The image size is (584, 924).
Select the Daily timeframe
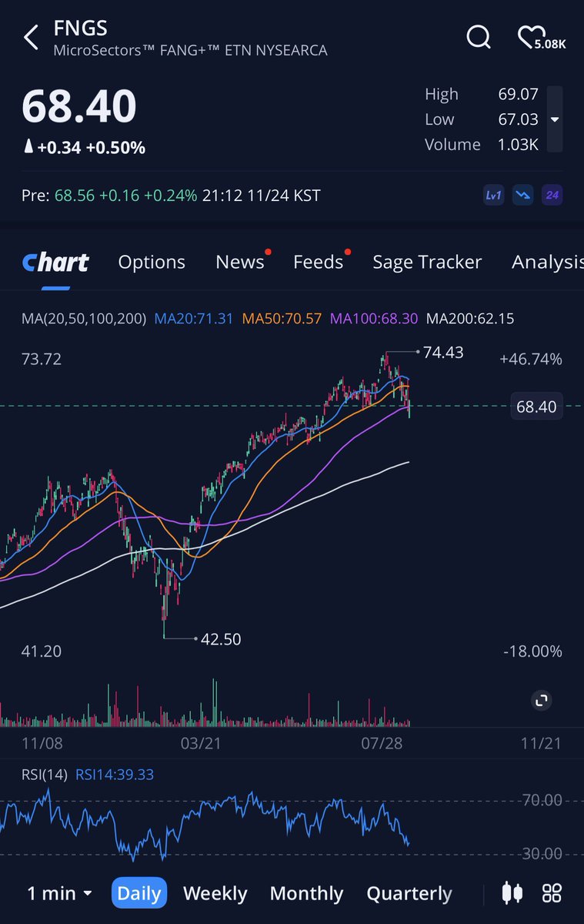[139, 893]
